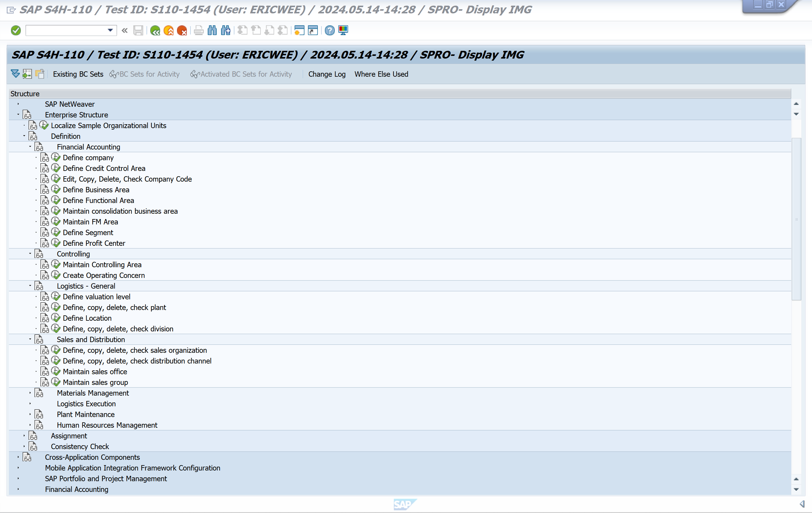Open documentation icon for Define Segment
Screen dimensions: 812x513
45,232
